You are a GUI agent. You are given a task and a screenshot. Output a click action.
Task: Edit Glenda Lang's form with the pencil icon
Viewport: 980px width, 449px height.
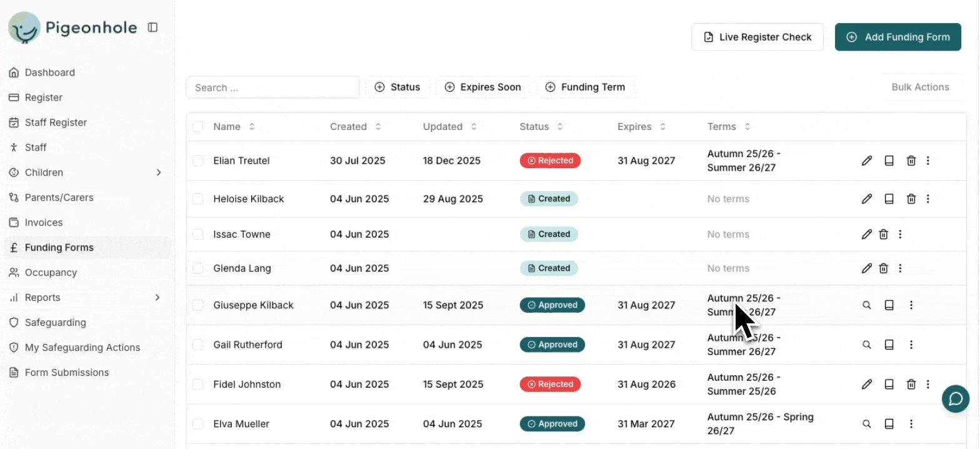866,268
